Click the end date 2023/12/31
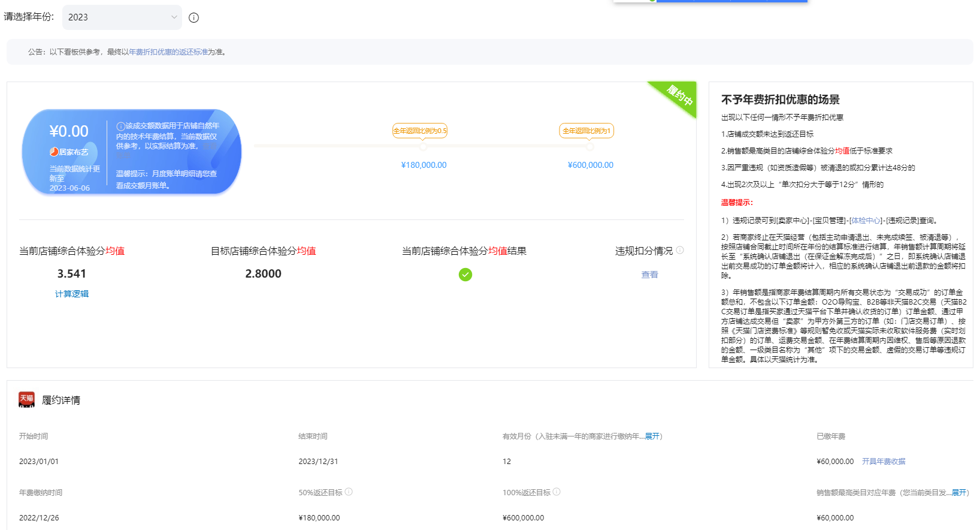 pos(318,462)
